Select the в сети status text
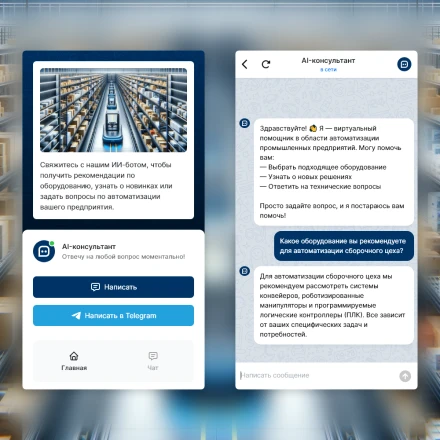The height and width of the screenshot is (440, 440). [328, 70]
